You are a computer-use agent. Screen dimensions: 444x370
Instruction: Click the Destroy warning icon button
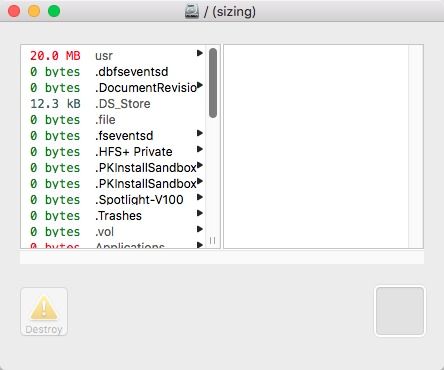coord(44,312)
